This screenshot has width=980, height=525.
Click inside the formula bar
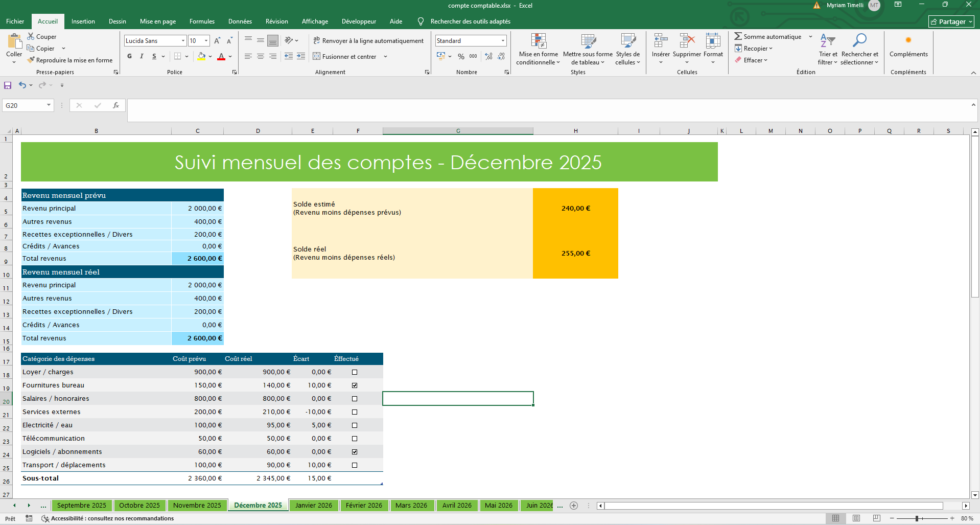(547, 110)
